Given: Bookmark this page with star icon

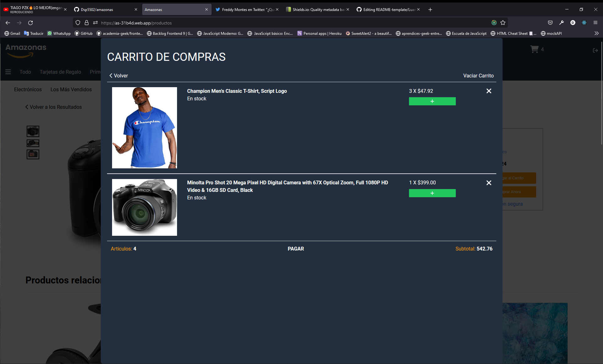Looking at the screenshot, I should tap(503, 23).
